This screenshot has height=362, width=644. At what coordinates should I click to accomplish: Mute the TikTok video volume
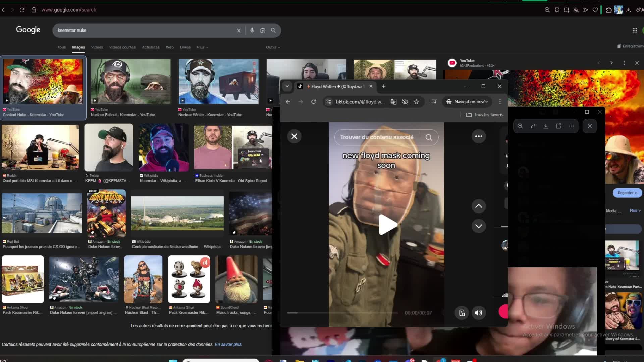[x=479, y=313]
